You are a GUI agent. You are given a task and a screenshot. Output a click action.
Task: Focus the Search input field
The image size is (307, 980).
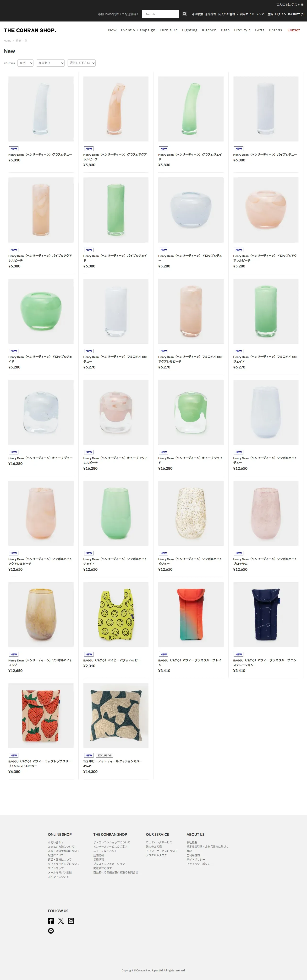pos(160,14)
